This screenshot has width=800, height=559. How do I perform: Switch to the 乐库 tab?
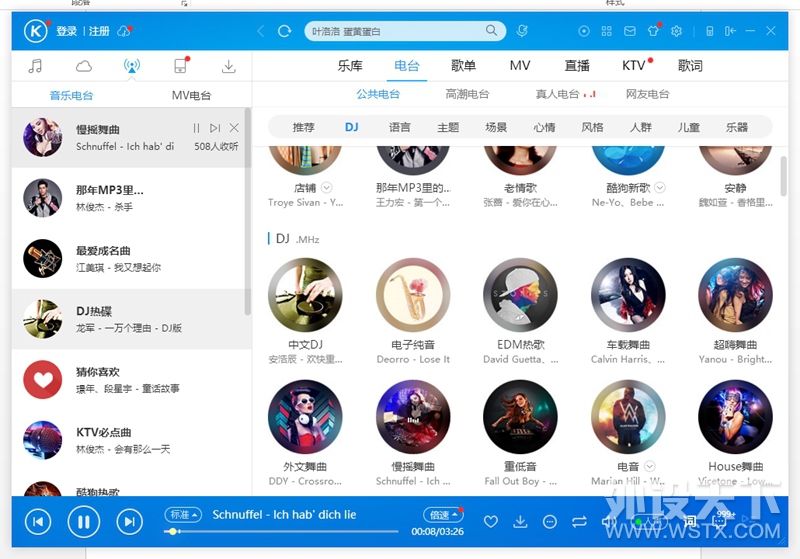tap(350, 65)
